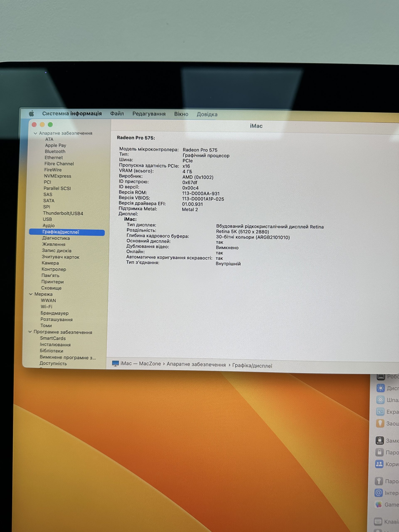Select NVMExpress in the sidebar
This screenshot has height=532, width=399.
[58, 176]
